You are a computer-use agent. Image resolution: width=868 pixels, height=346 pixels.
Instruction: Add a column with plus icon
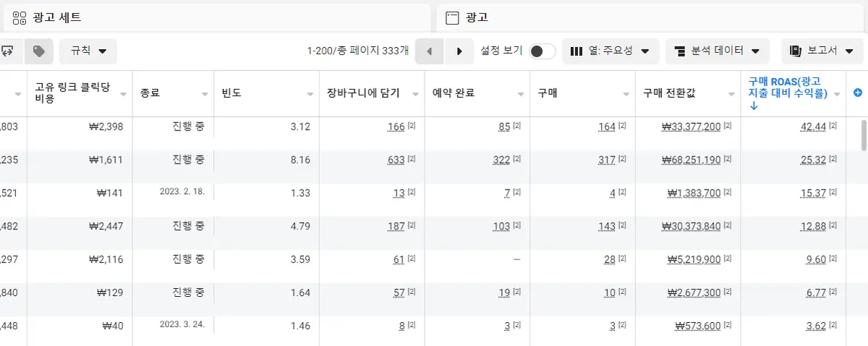pos(858,93)
